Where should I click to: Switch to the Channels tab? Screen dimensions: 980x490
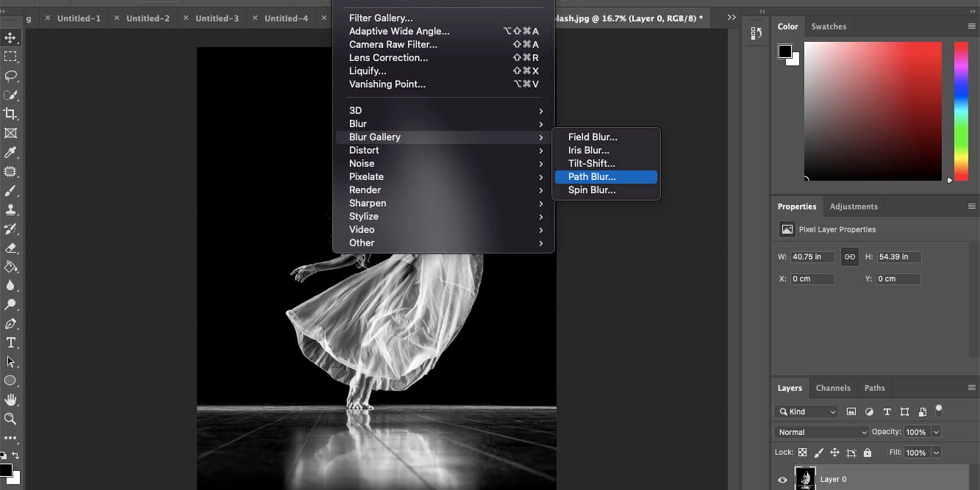click(x=832, y=388)
